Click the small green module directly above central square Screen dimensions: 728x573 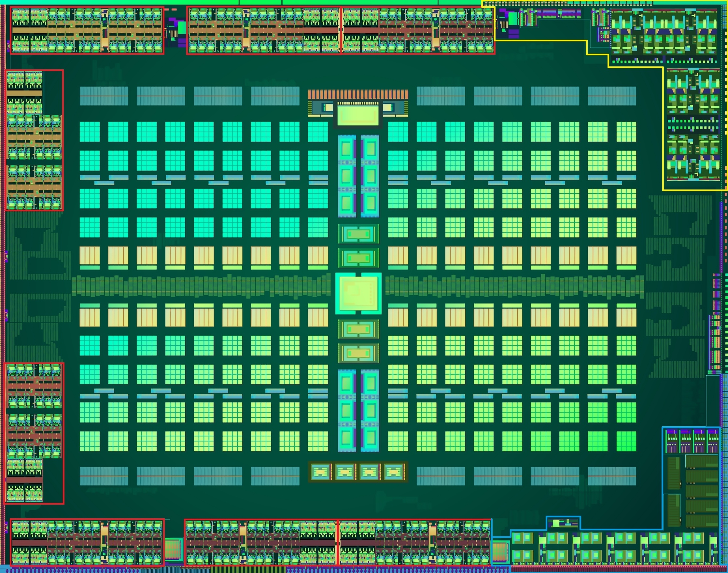point(358,258)
